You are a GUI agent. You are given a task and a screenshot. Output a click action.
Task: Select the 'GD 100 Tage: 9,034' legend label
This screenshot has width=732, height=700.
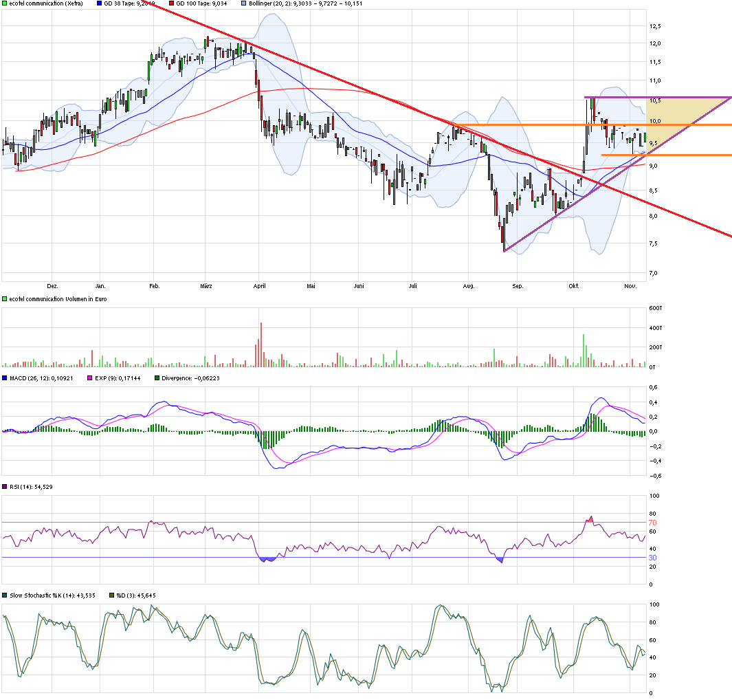(201, 3)
